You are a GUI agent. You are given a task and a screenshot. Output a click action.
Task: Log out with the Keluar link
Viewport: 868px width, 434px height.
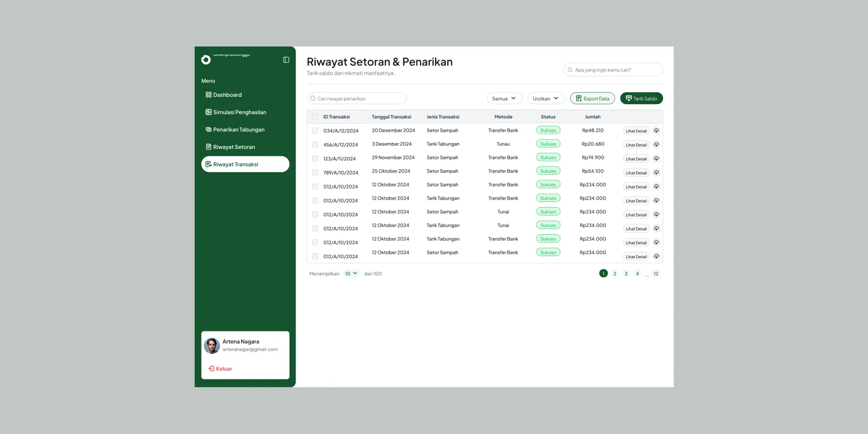pyautogui.click(x=220, y=369)
